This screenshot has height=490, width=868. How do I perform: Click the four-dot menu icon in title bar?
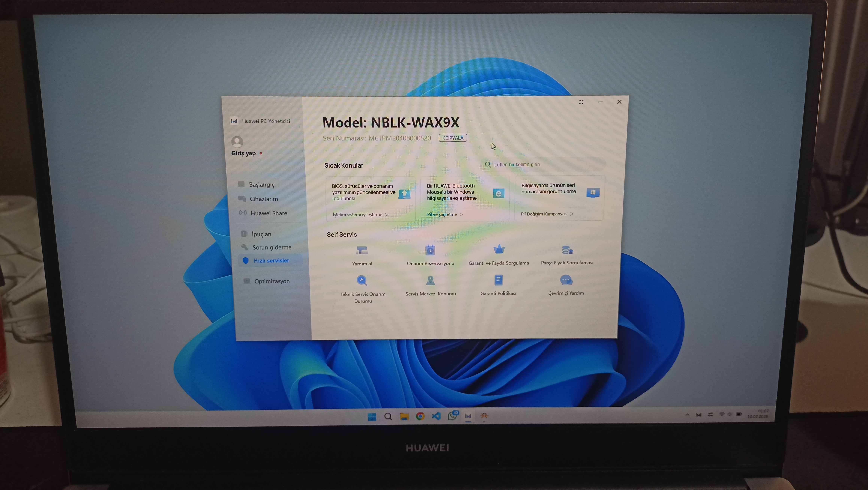pos(581,102)
